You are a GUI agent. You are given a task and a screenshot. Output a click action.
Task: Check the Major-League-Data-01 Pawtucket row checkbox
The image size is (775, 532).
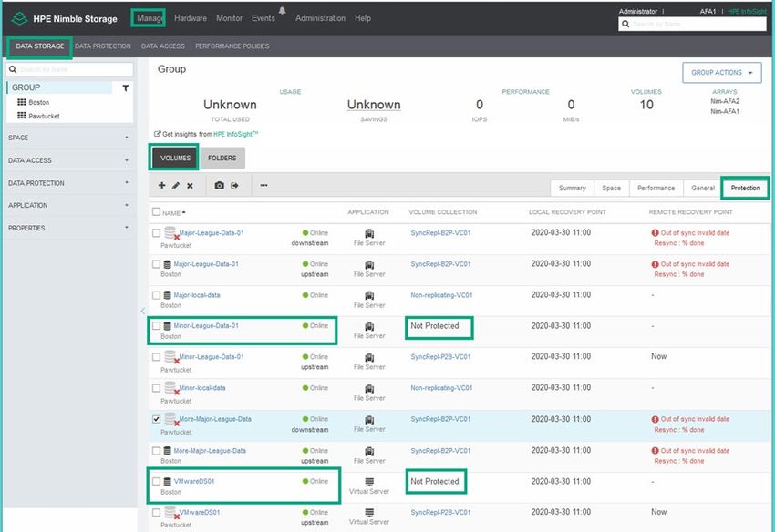pos(156,232)
